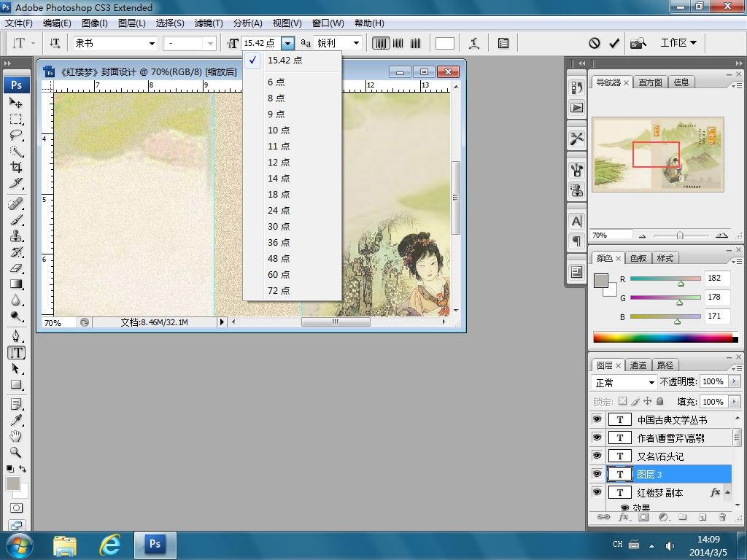This screenshot has height=560, width=747.
Task: Commit current text edits
Action: [614, 43]
